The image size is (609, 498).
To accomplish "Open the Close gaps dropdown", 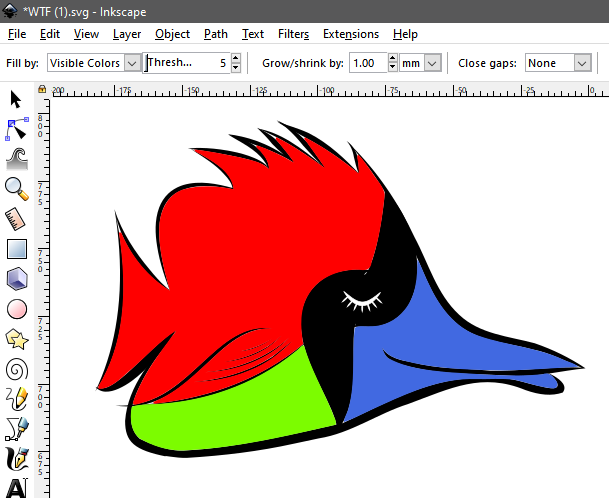I will [558, 63].
